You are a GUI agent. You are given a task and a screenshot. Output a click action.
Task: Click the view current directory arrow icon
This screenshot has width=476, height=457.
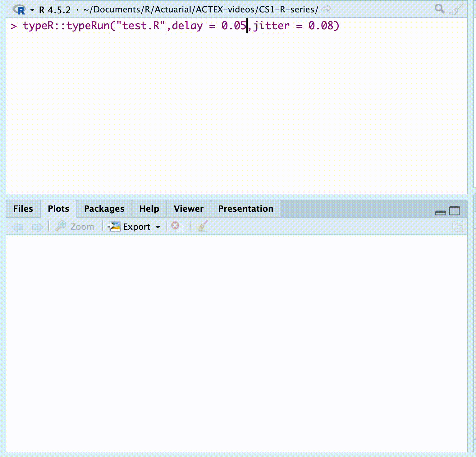pyautogui.click(x=326, y=9)
